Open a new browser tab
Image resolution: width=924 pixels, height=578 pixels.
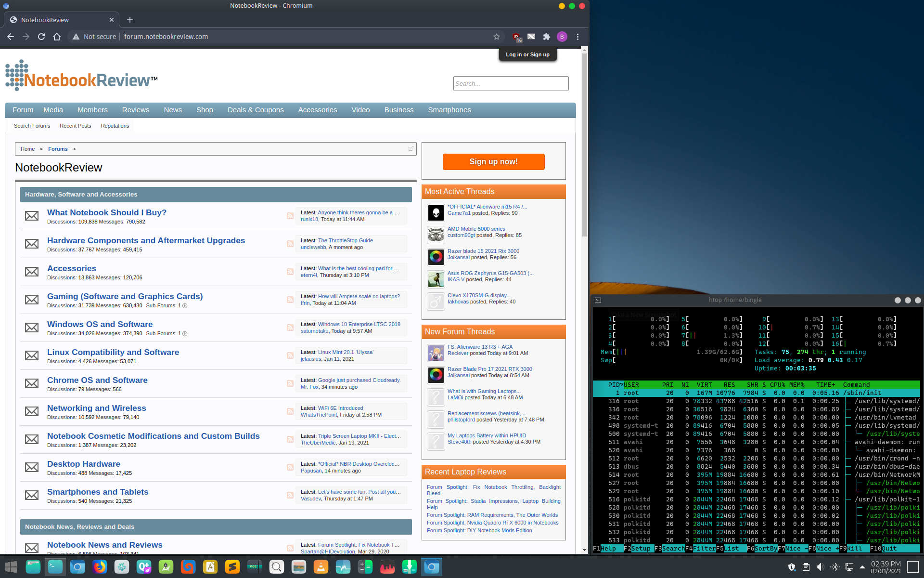point(130,20)
